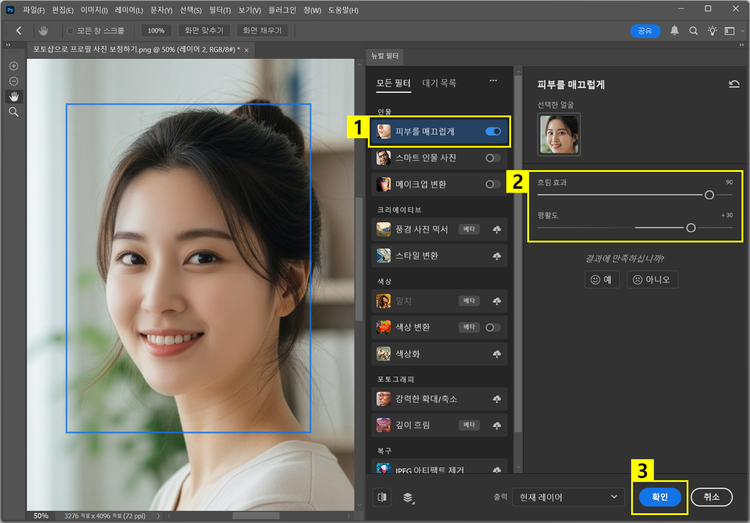Click the layers stack icon at bottom
This screenshot has height=523, width=750.
(x=408, y=496)
